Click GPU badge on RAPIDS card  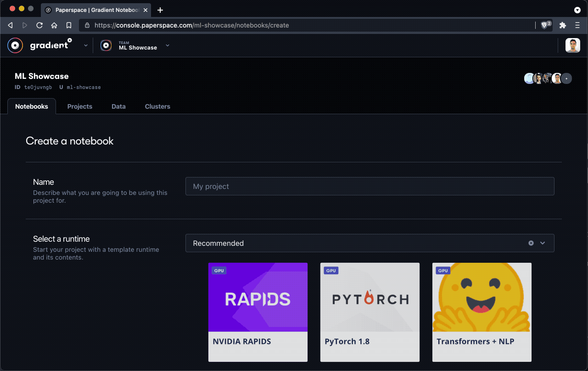click(x=219, y=271)
